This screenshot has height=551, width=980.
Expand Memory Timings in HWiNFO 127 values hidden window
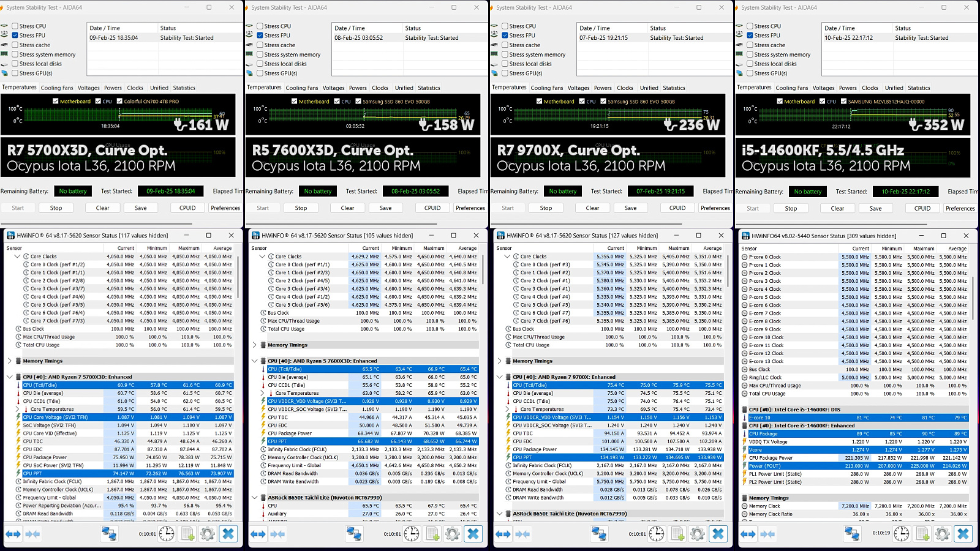coord(499,361)
